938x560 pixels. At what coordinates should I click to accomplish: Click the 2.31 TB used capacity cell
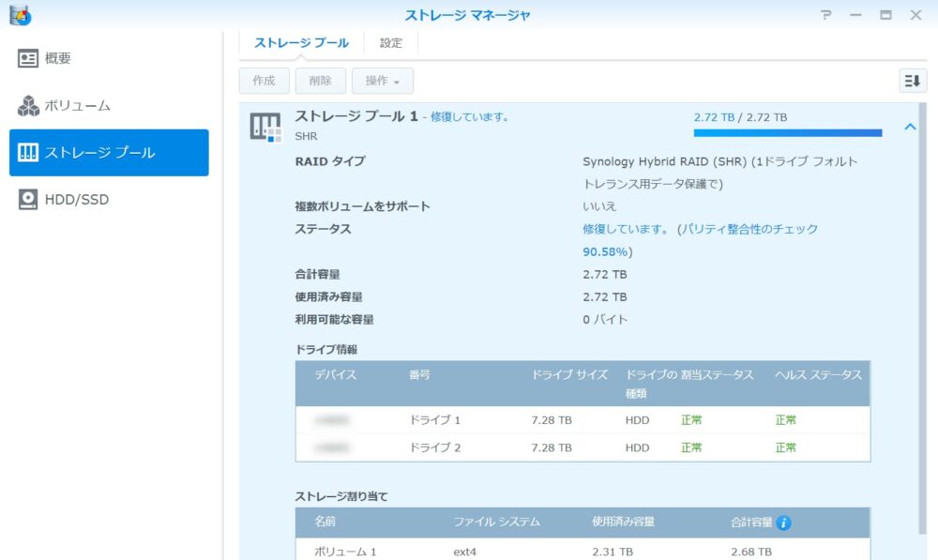tap(613, 552)
